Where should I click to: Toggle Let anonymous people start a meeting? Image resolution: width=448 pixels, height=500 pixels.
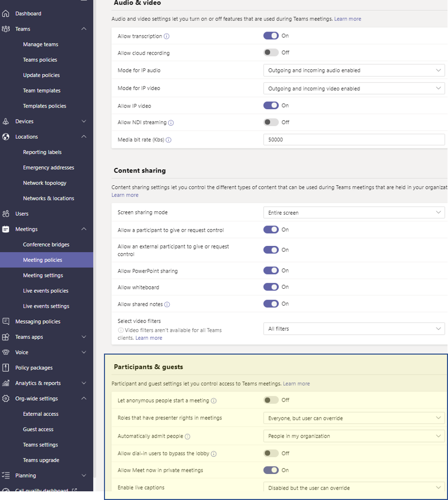click(271, 400)
